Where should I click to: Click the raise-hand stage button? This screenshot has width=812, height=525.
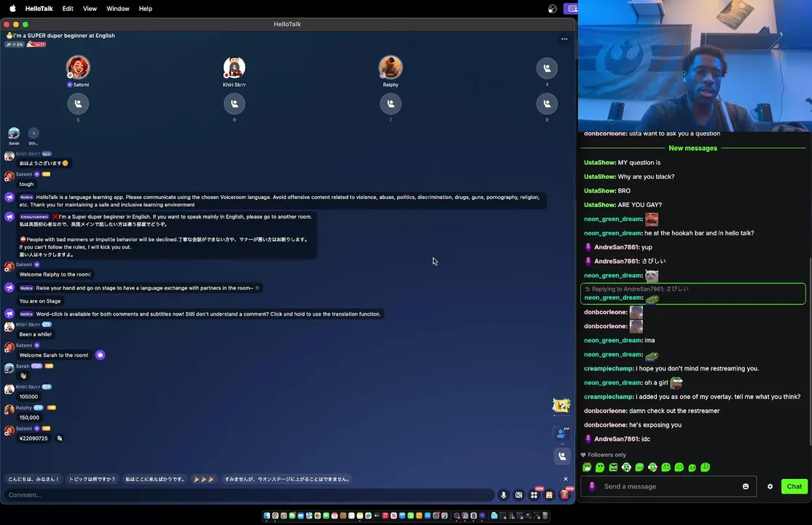click(x=562, y=456)
